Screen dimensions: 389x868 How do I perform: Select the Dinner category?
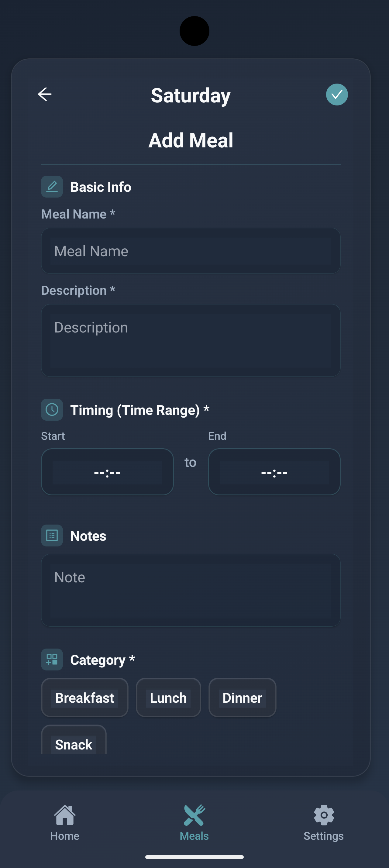242,697
